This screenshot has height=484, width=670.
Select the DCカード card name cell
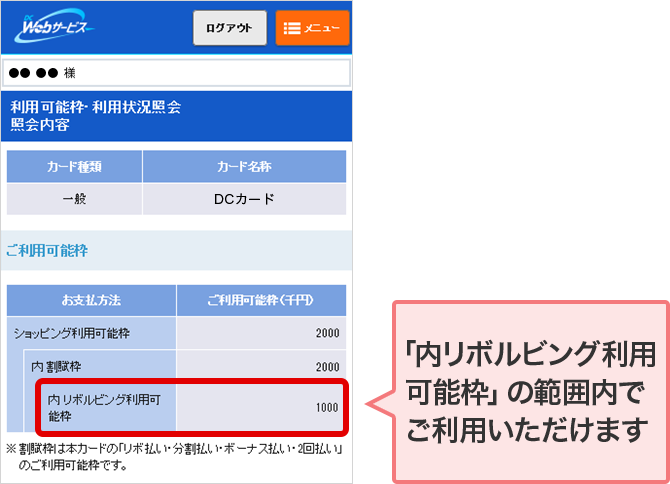point(244,199)
